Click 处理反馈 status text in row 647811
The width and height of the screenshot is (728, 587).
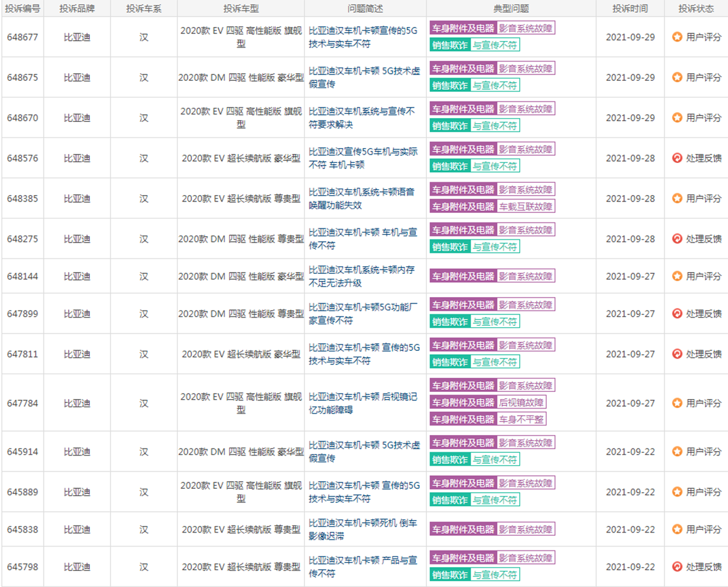[x=704, y=354]
